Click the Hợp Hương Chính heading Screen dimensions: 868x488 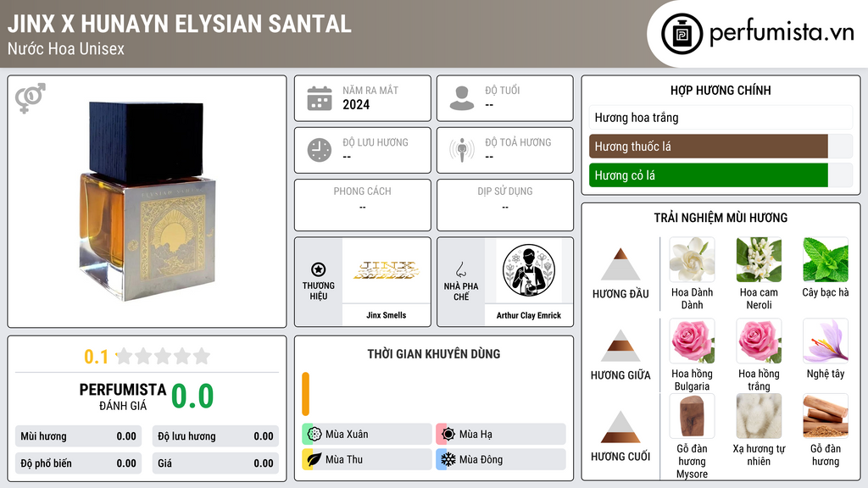(x=721, y=90)
